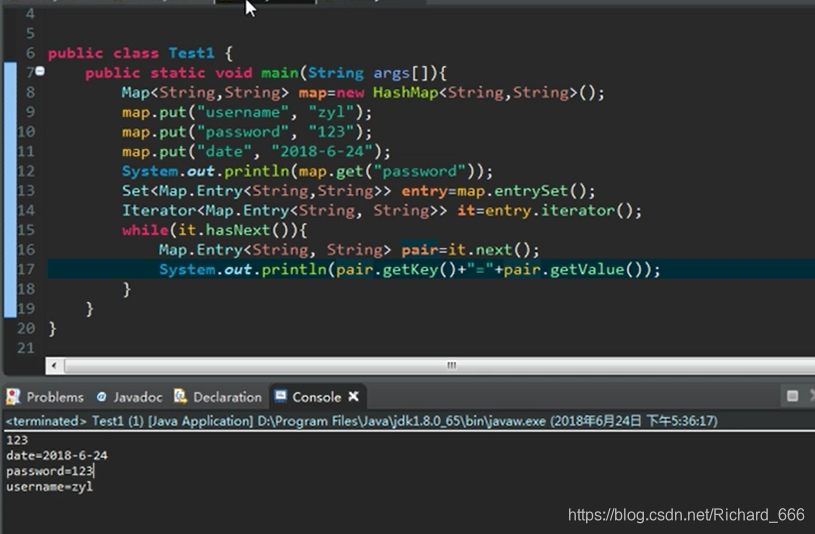
Task: Click the horizontal scrollbar thumb in editor
Action: pos(451,366)
